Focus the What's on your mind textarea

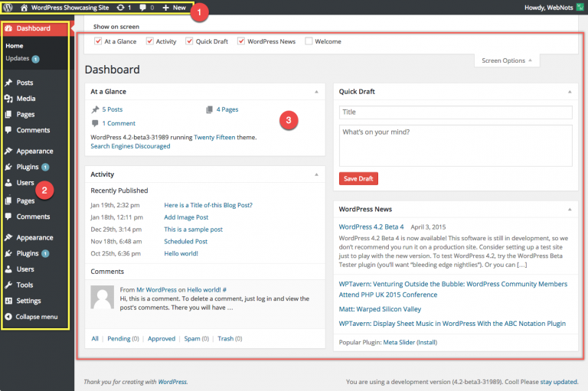coord(456,145)
